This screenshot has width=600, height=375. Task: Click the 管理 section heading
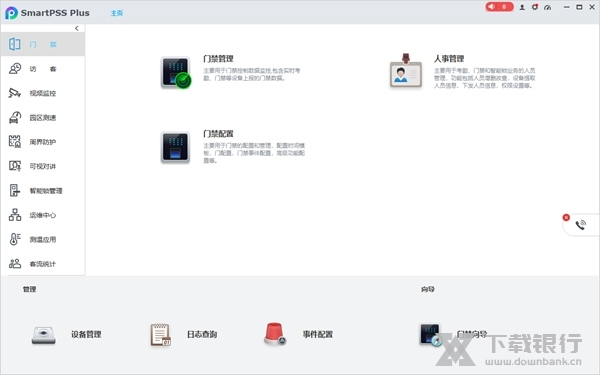tap(29, 289)
